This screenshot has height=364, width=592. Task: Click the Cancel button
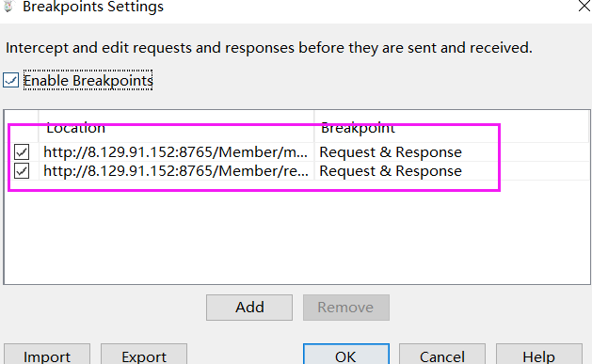point(442,355)
